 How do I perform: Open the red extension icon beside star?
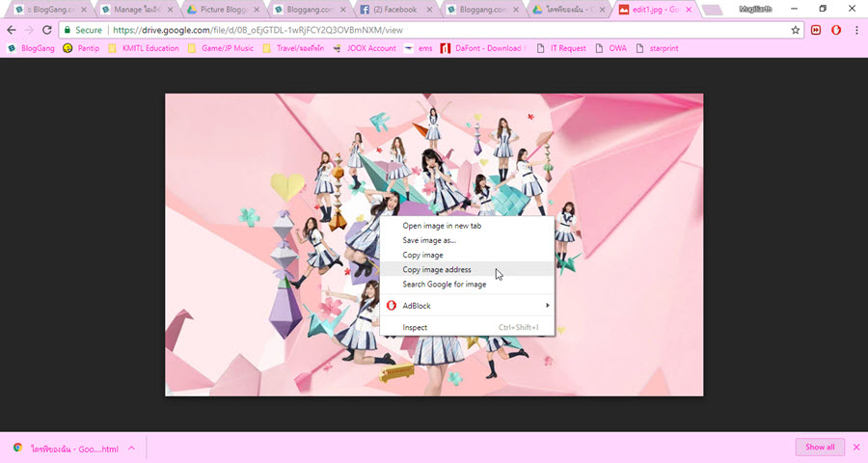[816, 30]
